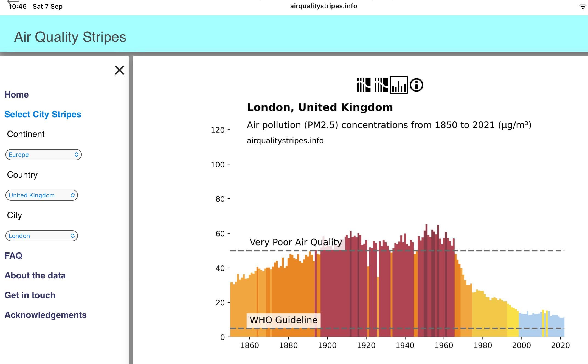
Task: Click the Get in touch link
Action: pos(30,295)
